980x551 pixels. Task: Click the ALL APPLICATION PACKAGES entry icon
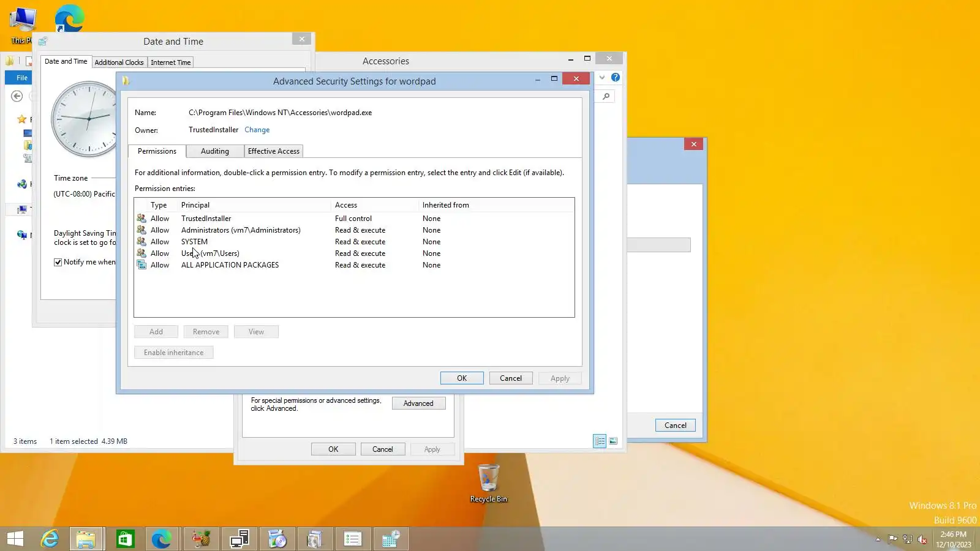point(141,265)
